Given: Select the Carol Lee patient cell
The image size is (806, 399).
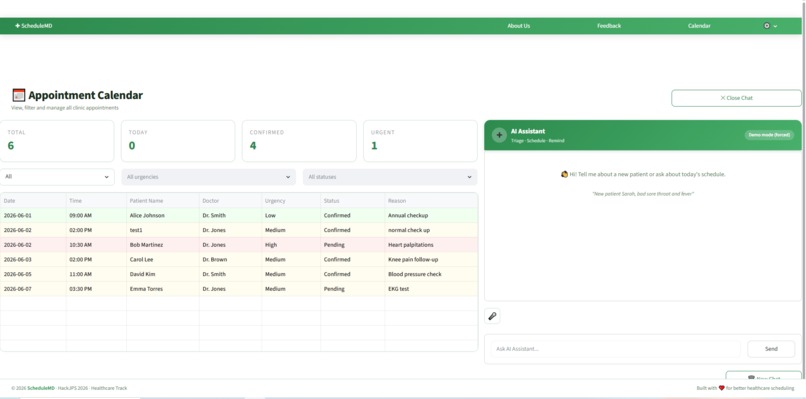Looking at the screenshot, I should click(x=162, y=259).
